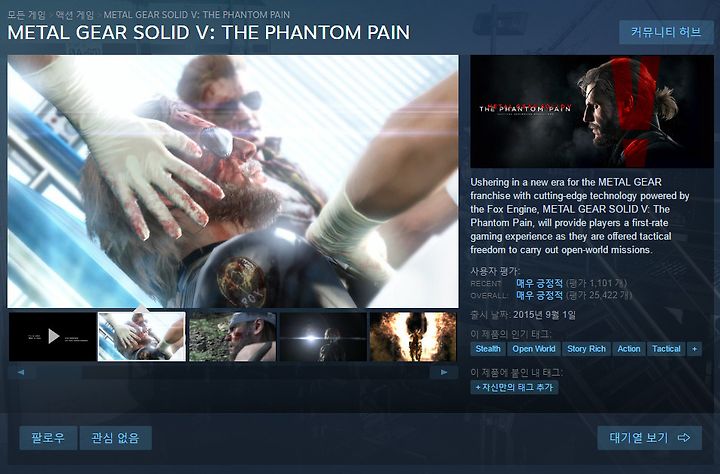Screen dimensions: 720x474
Task: Click the 팔로우 follow button
Action: coord(48,438)
